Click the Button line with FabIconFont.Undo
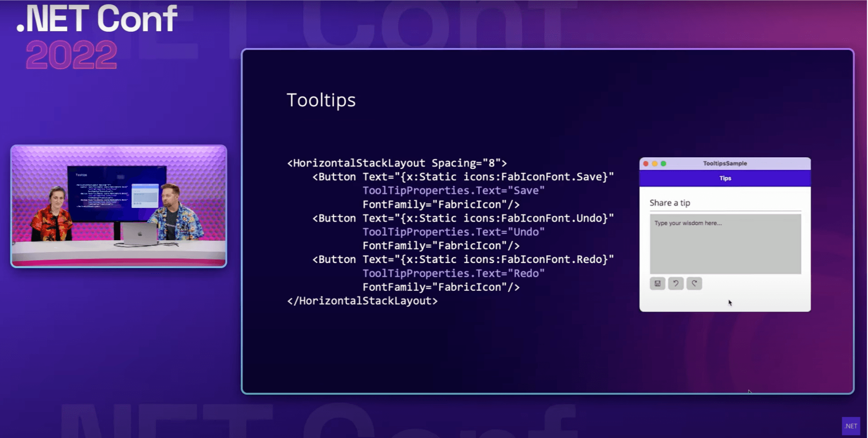868x438 pixels. click(463, 219)
